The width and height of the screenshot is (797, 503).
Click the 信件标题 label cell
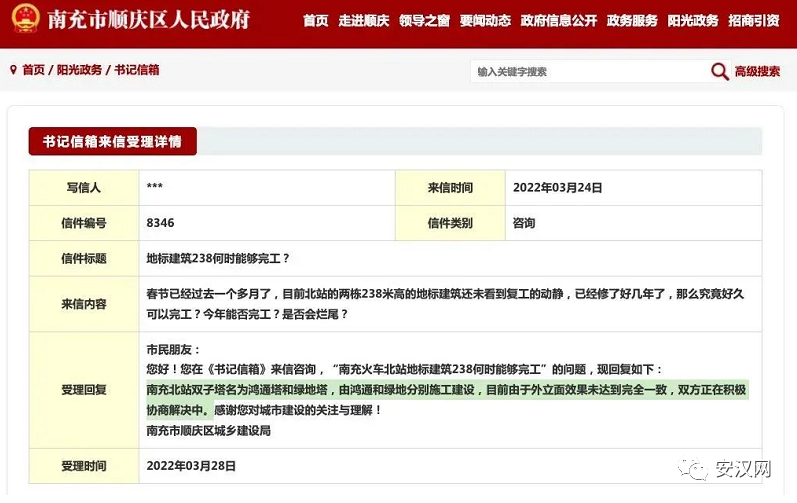84,259
